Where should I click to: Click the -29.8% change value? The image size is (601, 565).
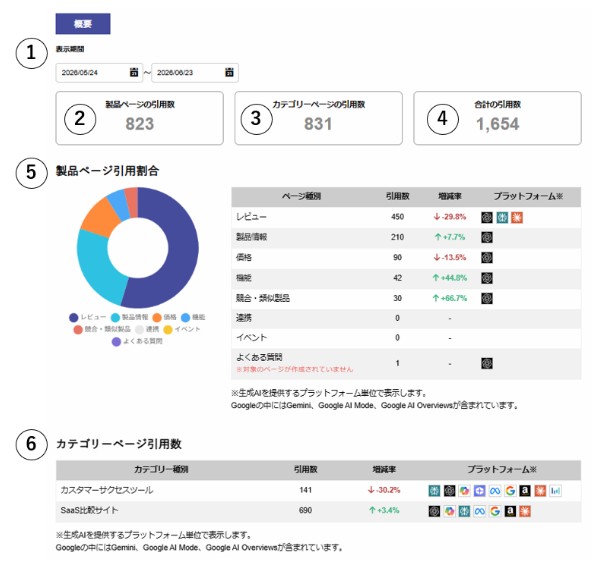[x=450, y=217]
